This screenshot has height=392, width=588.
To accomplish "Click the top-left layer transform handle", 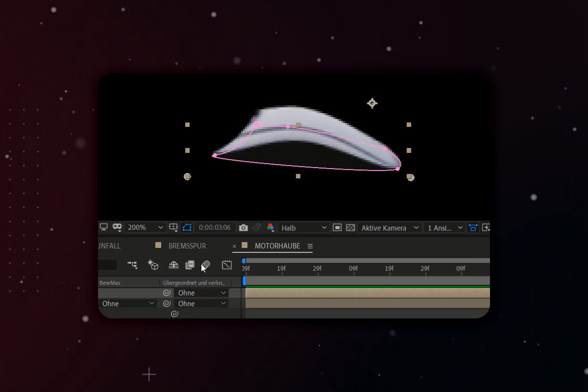I will point(187,125).
